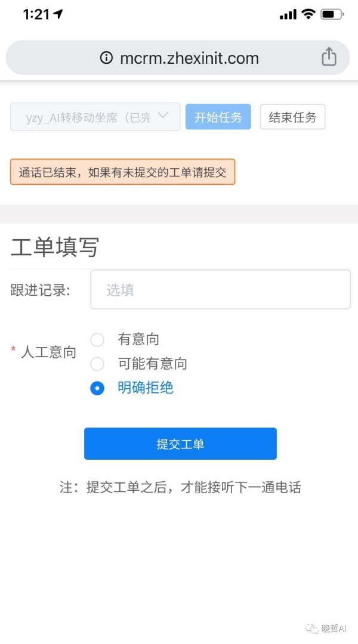Tap the site info icon beside the URL
Screen dimensions: 358x644
click(106, 57)
